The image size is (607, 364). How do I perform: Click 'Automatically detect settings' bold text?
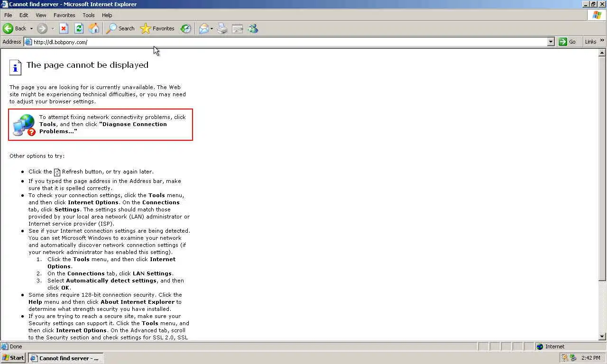111,281
